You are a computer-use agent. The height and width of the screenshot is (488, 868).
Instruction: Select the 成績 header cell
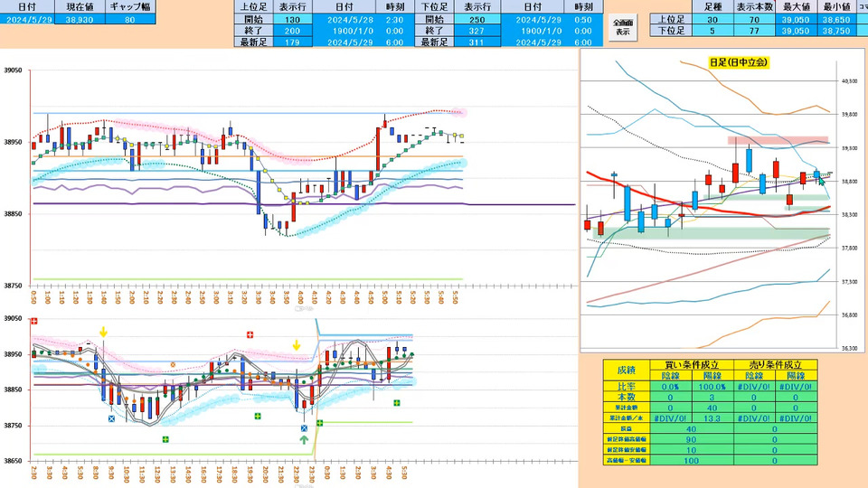pyautogui.click(x=626, y=371)
